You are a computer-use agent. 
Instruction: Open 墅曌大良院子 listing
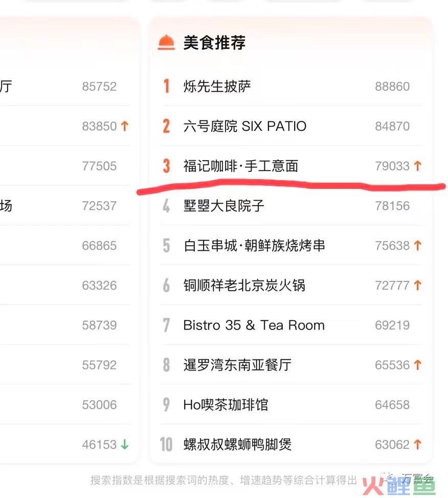click(223, 206)
